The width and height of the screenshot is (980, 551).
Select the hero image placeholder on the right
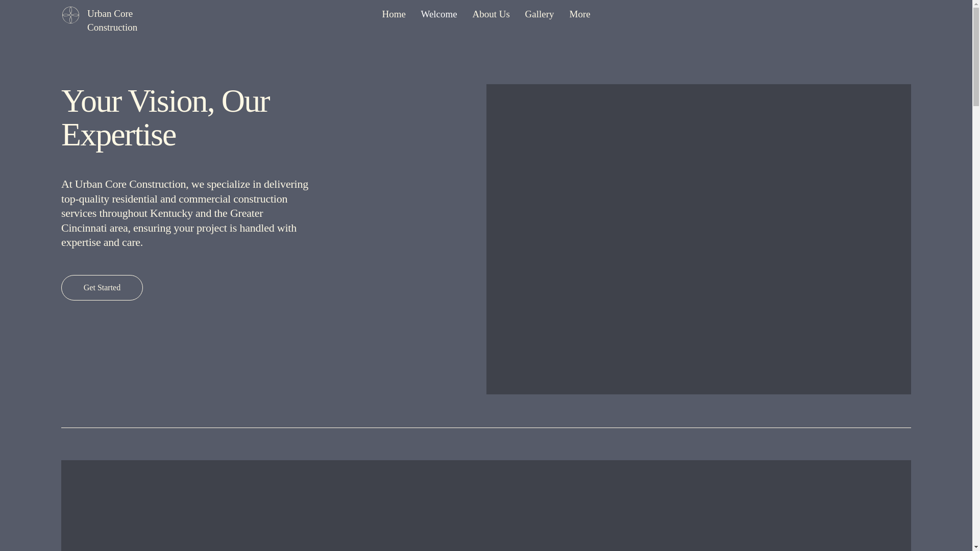tap(698, 239)
